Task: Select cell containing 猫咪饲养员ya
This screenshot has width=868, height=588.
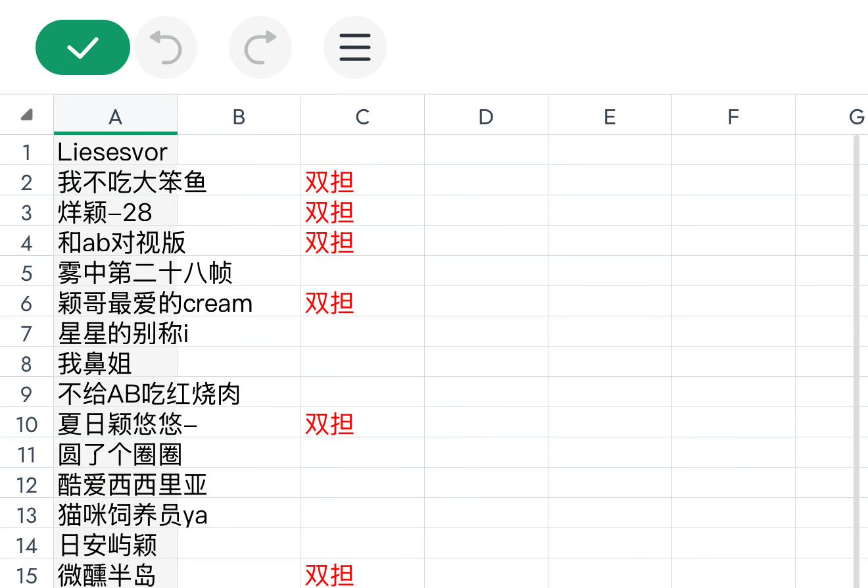Action: [115, 514]
